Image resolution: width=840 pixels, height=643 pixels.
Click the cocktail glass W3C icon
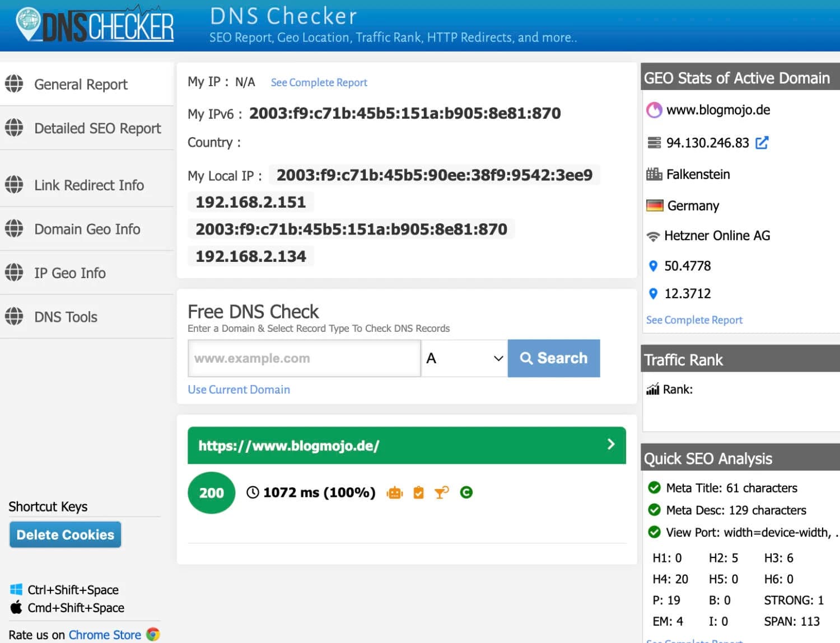pos(441,492)
